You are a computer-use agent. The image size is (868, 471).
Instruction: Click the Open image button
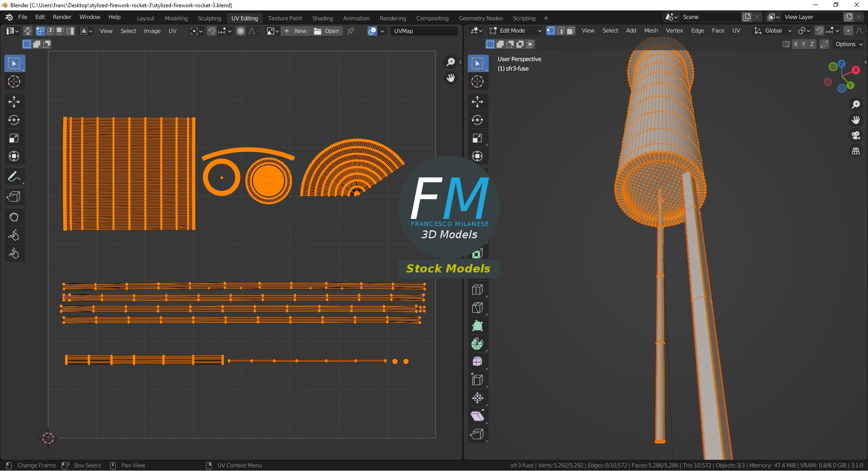click(x=326, y=31)
